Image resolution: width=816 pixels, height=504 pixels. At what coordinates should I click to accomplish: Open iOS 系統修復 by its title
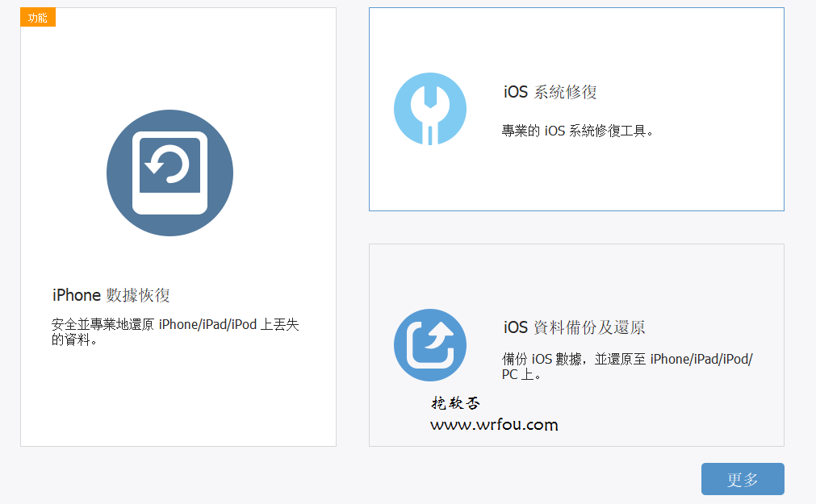[550, 92]
